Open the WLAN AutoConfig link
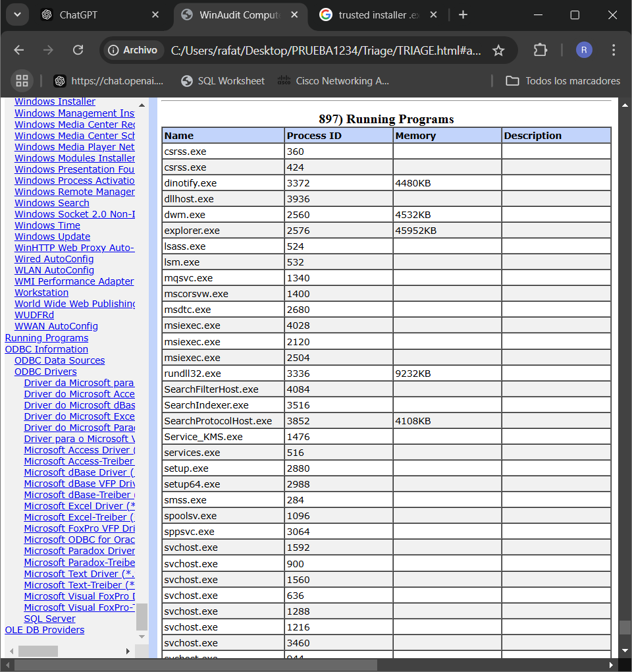The image size is (632, 672). tap(55, 270)
